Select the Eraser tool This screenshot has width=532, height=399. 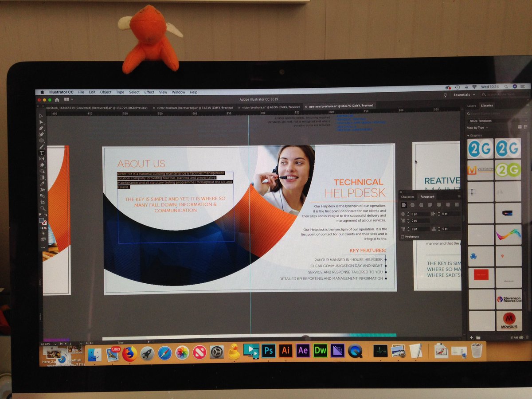coord(42,165)
